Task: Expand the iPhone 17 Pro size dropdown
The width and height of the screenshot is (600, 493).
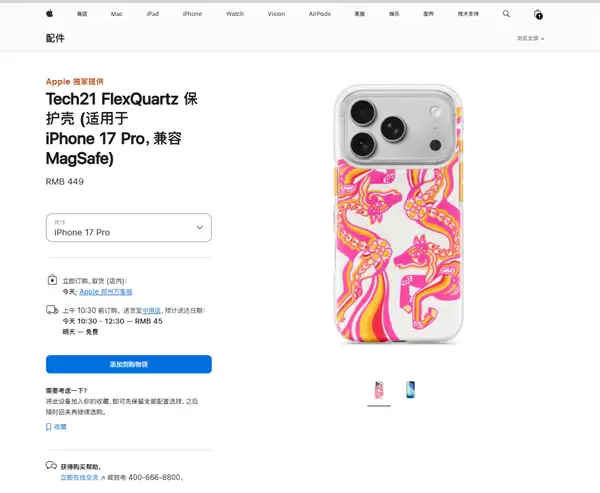Action: pos(128,227)
